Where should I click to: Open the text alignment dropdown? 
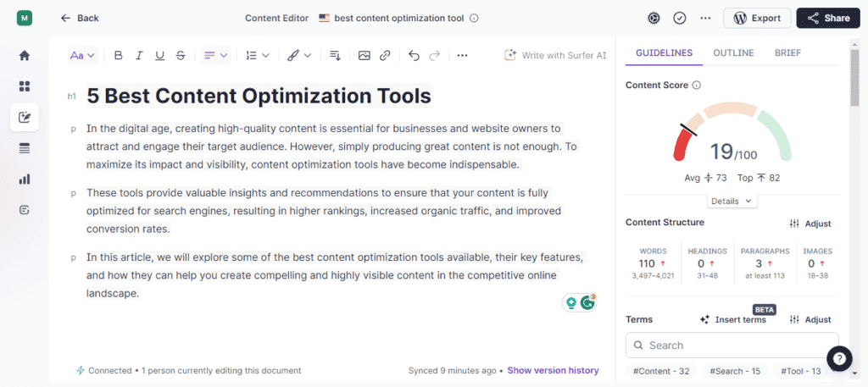pyautogui.click(x=216, y=55)
